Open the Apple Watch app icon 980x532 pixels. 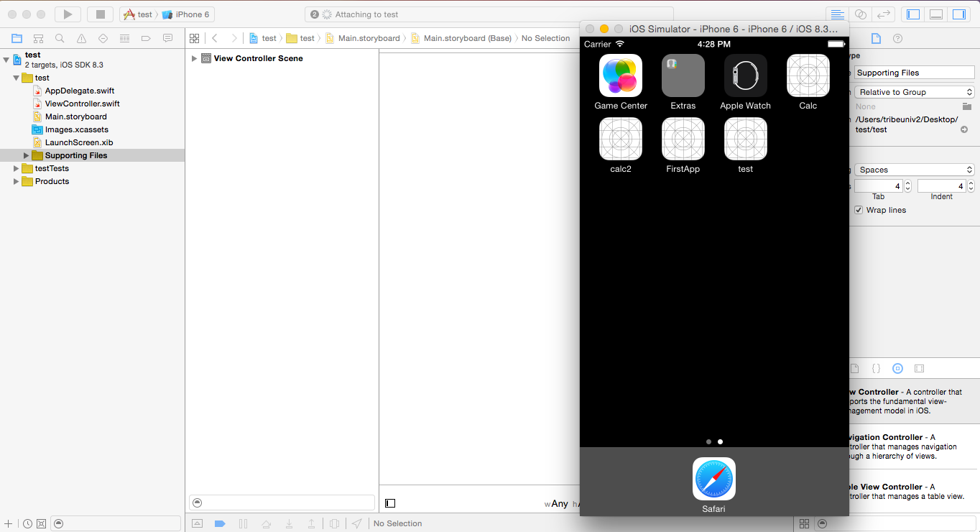pyautogui.click(x=745, y=75)
